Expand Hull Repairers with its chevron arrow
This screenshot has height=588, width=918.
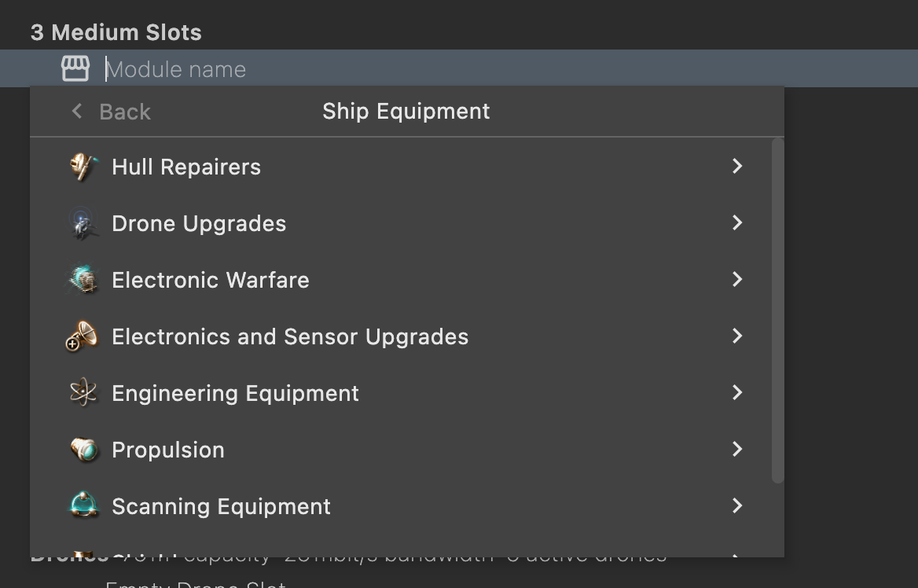click(x=736, y=166)
